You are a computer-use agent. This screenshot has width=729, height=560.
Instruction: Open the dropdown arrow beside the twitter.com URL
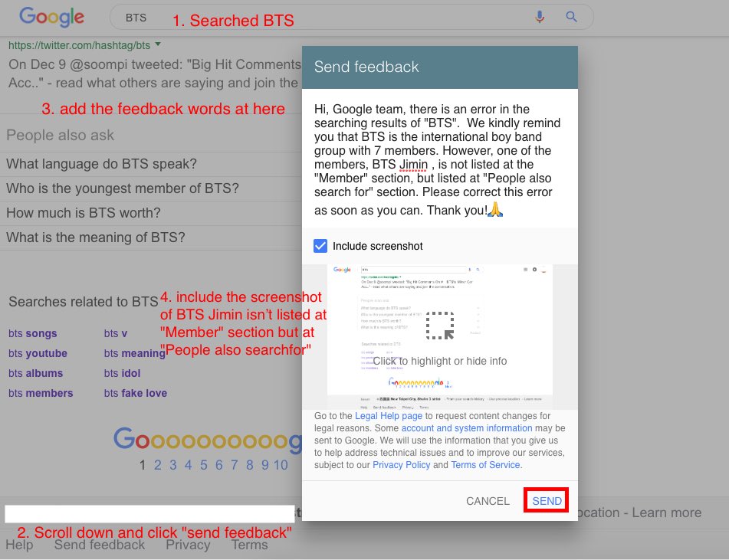click(158, 44)
